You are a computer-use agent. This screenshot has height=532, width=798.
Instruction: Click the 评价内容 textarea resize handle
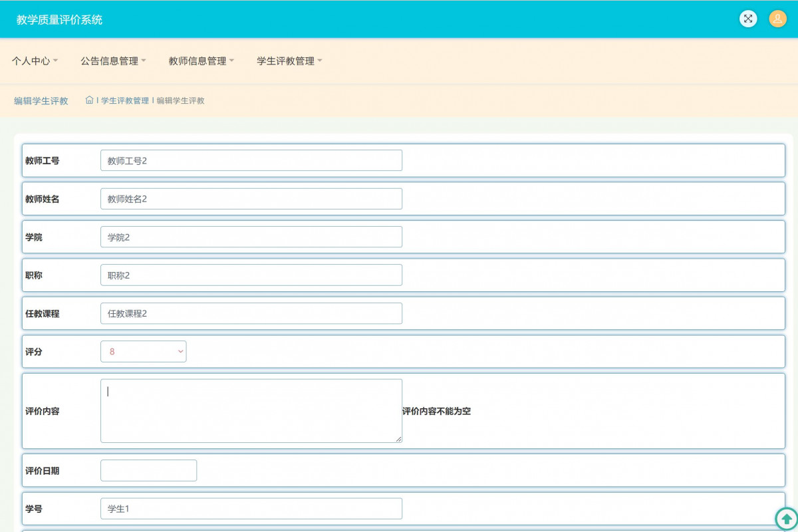coord(398,439)
